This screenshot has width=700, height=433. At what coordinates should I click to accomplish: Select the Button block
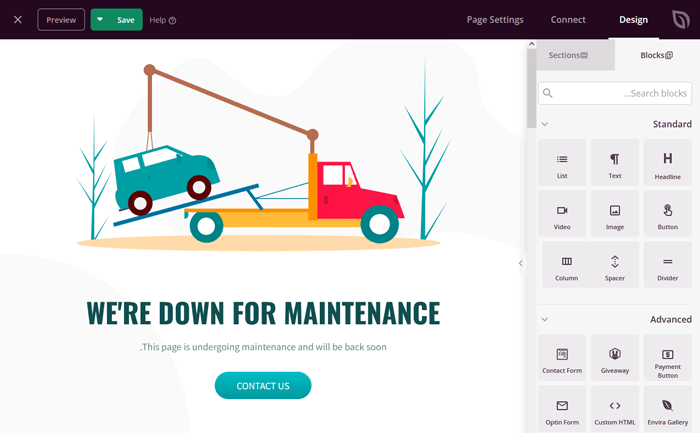[x=668, y=213]
